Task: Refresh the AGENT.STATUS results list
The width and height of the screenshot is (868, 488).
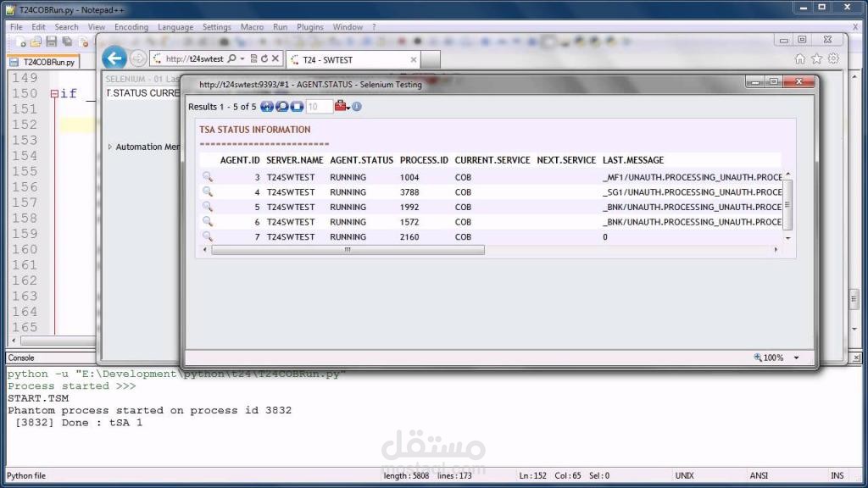Action: [266, 106]
